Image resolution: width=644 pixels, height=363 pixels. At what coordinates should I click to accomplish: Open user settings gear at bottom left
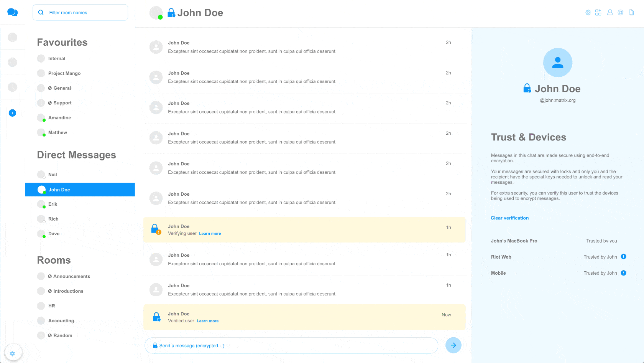pos(12,353)
